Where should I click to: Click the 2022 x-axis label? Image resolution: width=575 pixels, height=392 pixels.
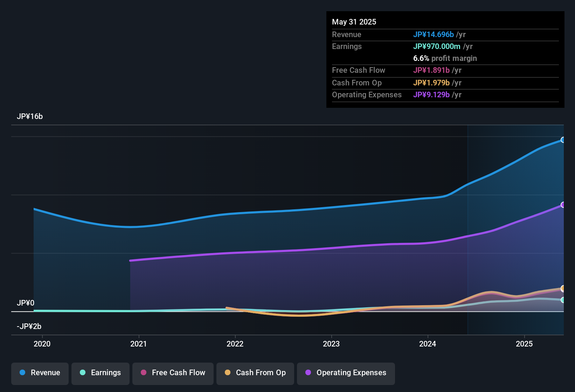click(x=235, y=344)
